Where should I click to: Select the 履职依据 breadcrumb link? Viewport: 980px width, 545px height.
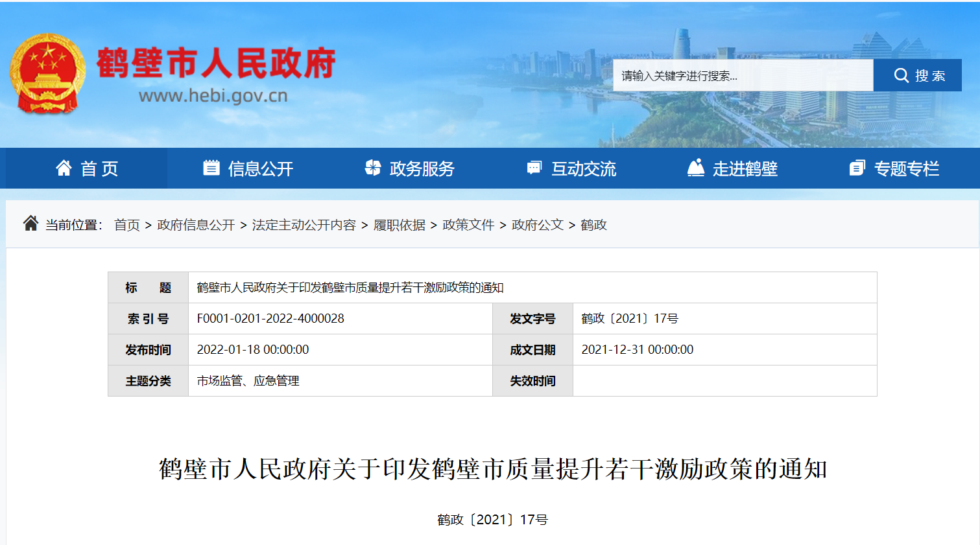tap(400, 225)
